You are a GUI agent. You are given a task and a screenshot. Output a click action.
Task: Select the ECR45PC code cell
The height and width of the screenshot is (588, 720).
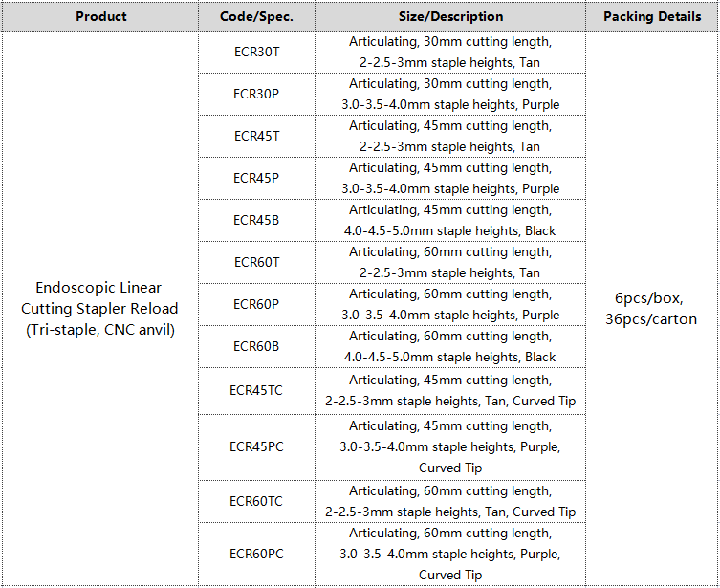[x=256, y=447]
